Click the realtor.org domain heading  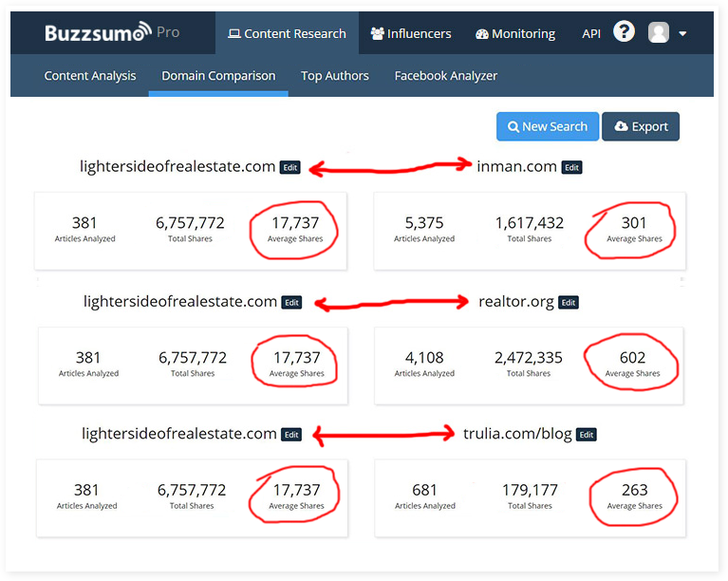click(x=516, y=302)
